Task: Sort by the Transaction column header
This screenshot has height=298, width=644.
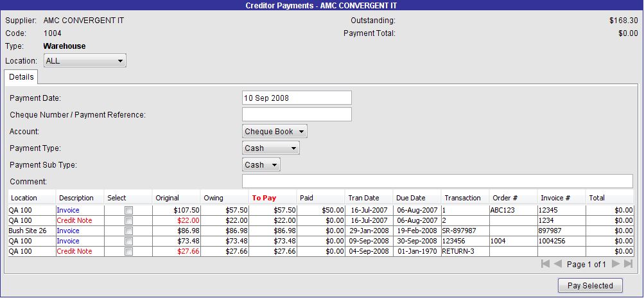Action: (466, 198)
